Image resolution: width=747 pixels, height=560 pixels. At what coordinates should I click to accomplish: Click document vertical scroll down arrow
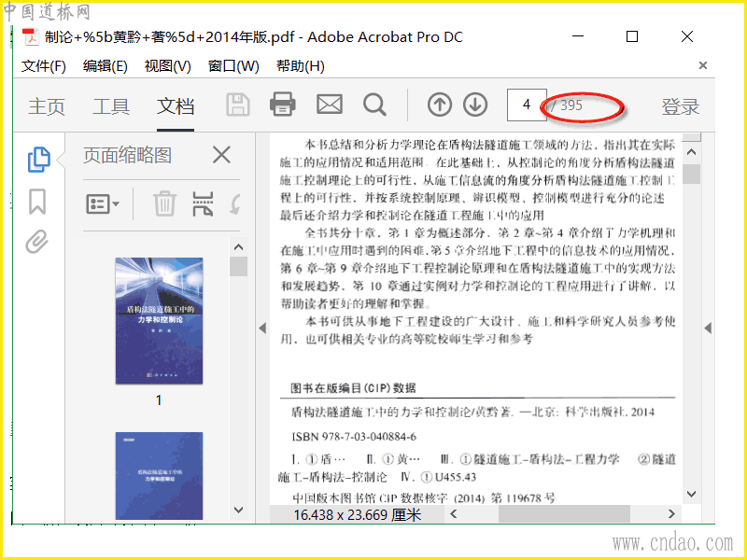[691, 494]
